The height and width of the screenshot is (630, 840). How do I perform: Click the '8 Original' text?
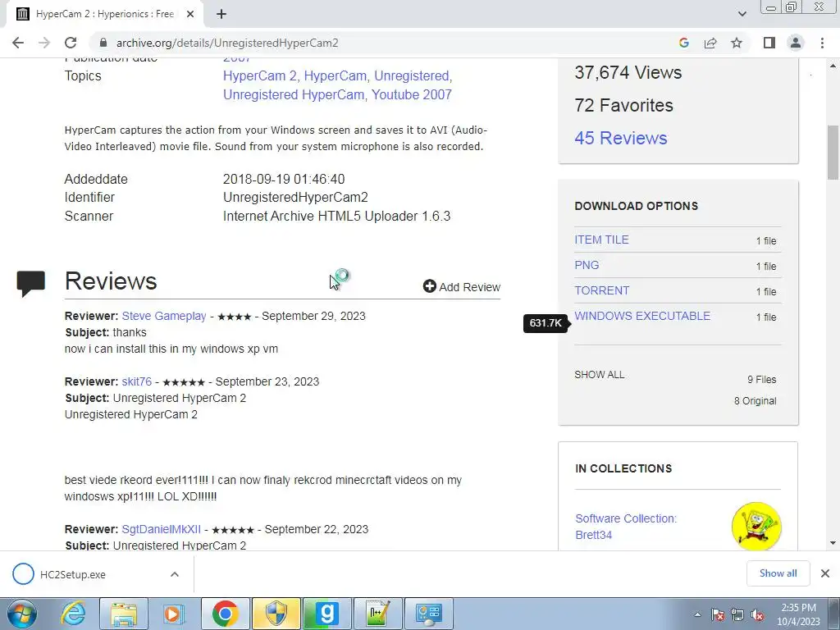click(x=756, y=400)
